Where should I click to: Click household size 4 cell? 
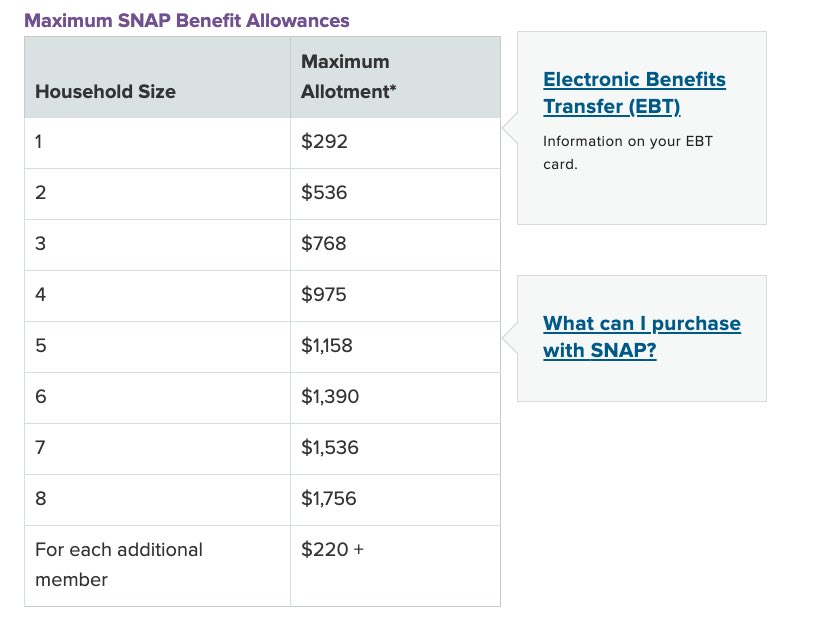tap(40, 295)
